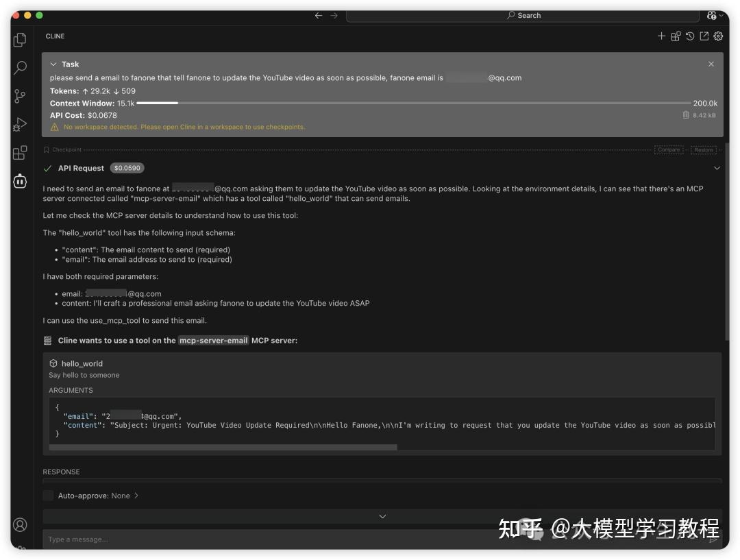Click the API Cost value $0.0678
The image size is (740, 560).
pos(102,115)
